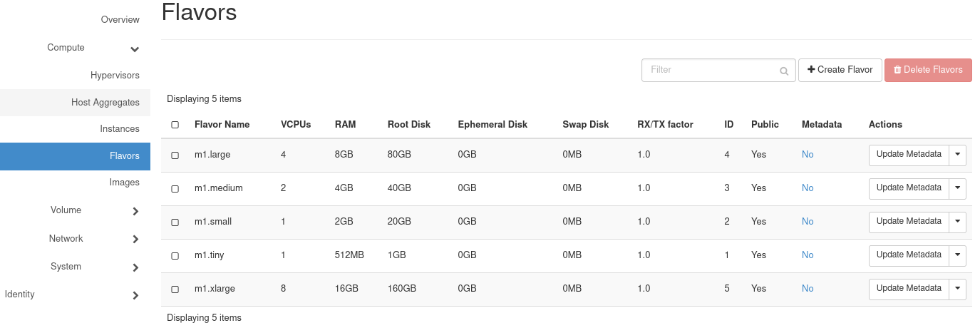Screen dimensions: 980x328
Task: Expand the Volume section chevron
Action: 135,211
